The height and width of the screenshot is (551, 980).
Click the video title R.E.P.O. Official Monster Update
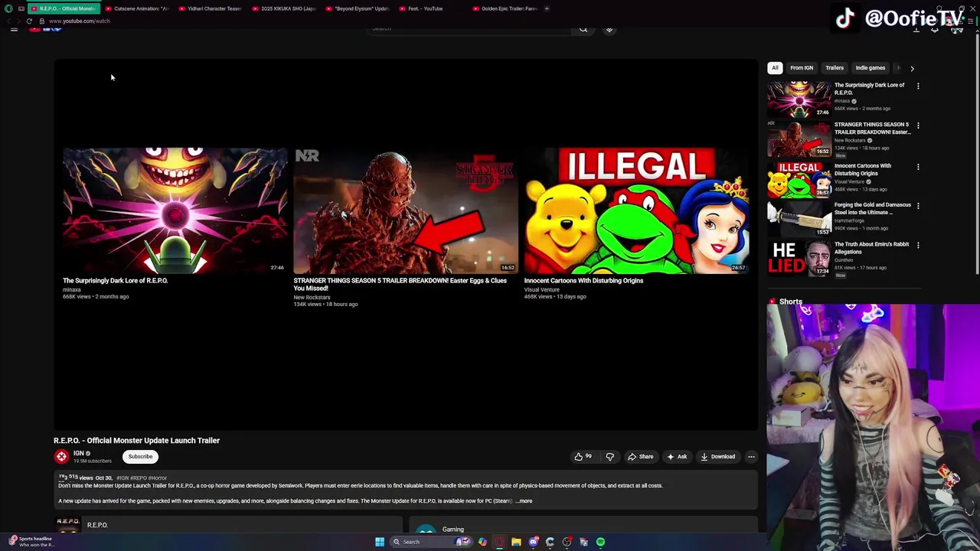coord(136,441)
